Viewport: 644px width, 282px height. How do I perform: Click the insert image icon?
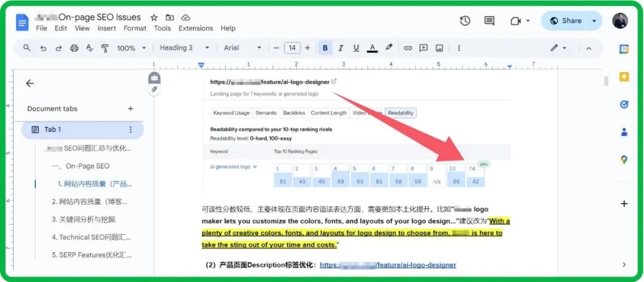[x=439, y=48]
